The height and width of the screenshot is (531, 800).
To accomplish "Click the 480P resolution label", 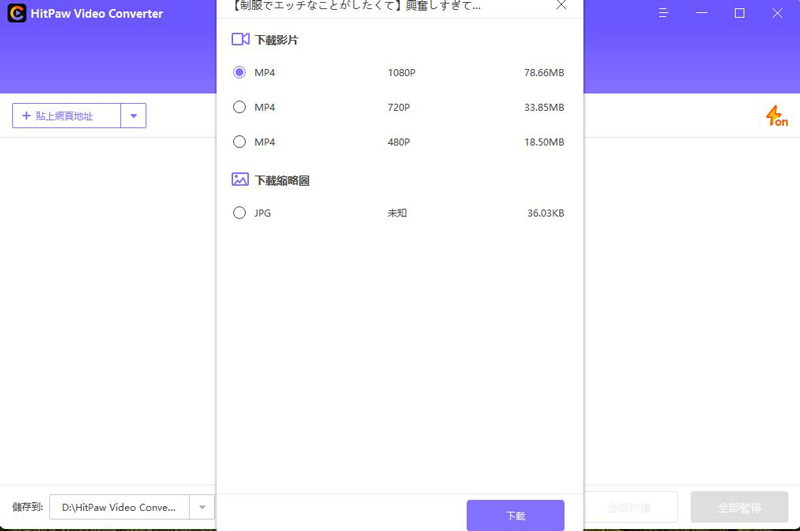I will (x=398, y=142).
